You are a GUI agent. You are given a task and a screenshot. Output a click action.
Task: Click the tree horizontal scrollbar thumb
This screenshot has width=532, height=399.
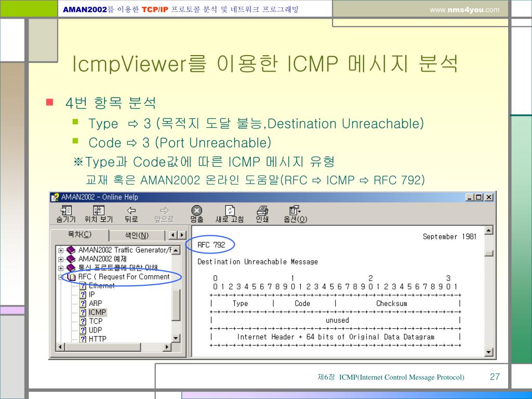coord(102,347)
